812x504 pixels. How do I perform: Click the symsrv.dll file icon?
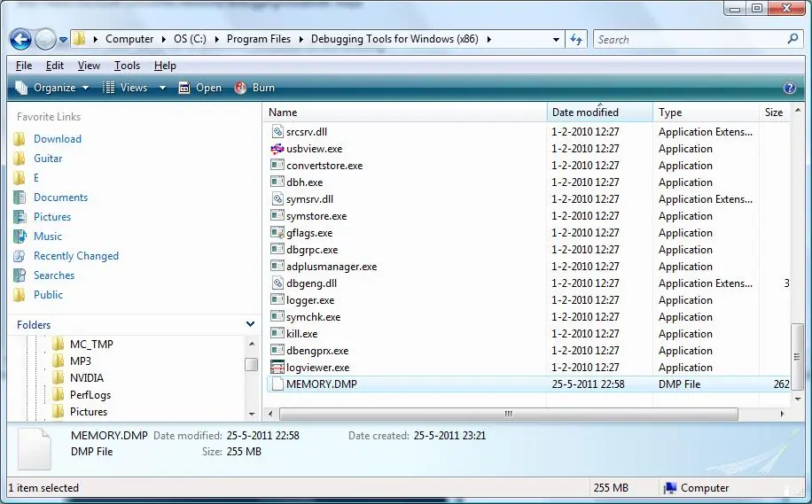click(x=277, y=199)
